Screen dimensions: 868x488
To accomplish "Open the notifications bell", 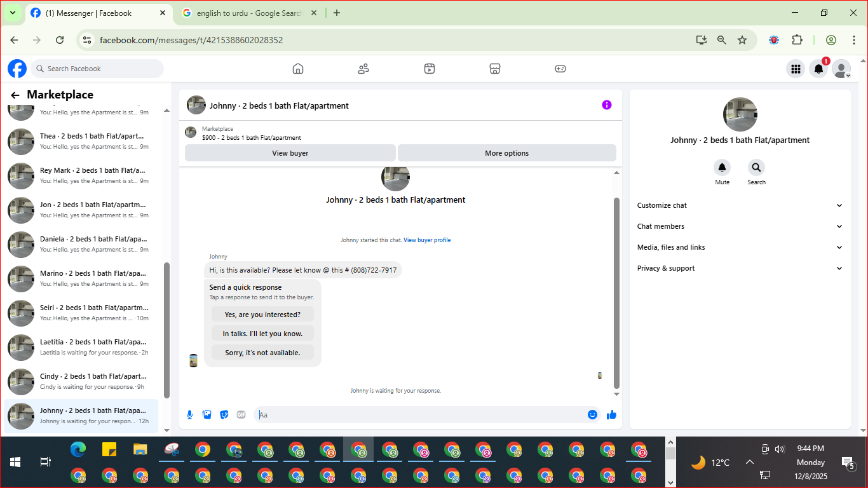I will coord(818,69).
